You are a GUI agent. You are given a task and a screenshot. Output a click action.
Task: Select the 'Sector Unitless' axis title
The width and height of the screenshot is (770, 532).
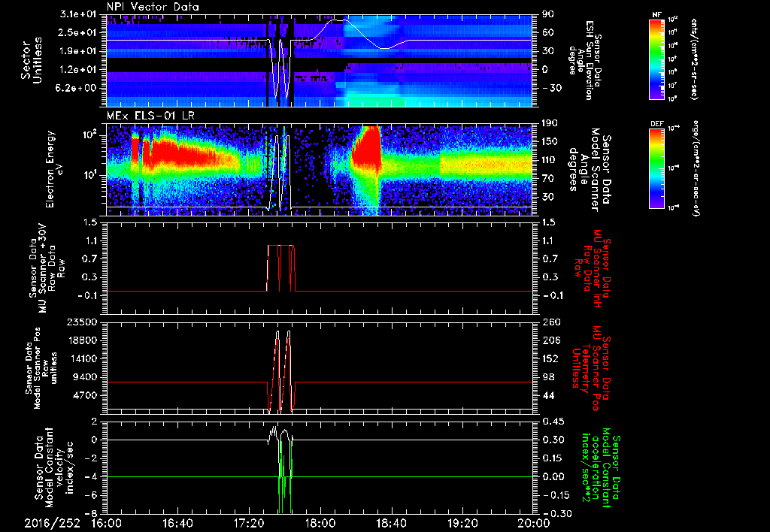(32, 60)
